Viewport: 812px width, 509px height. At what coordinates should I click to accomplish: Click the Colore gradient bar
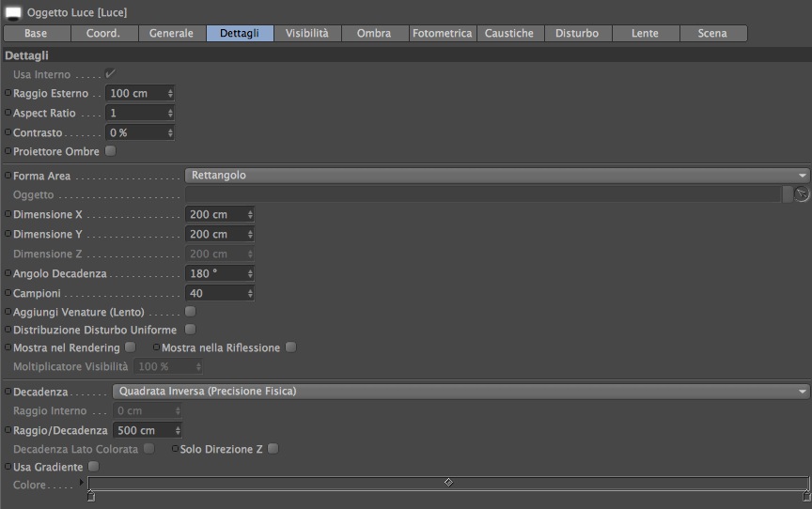(x=448, y=483)
